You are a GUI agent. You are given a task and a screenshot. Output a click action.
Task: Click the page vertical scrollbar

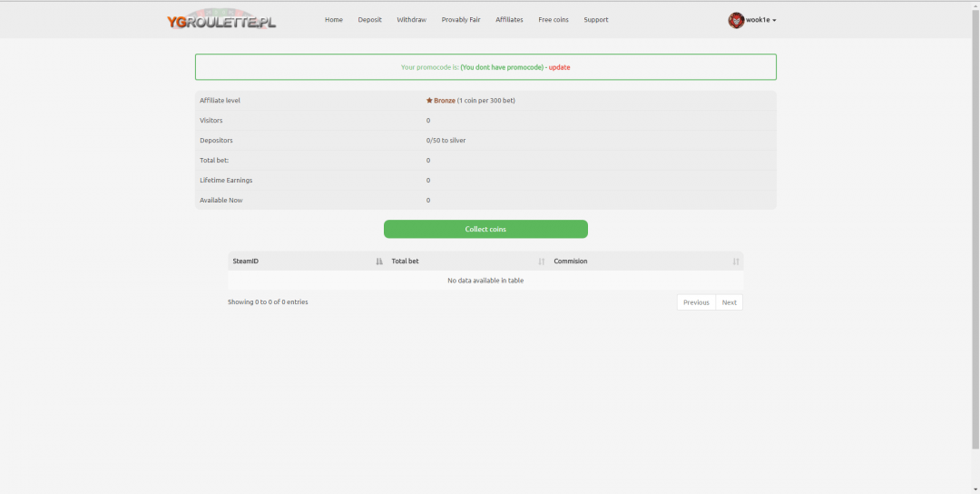(x=975, y=245)
